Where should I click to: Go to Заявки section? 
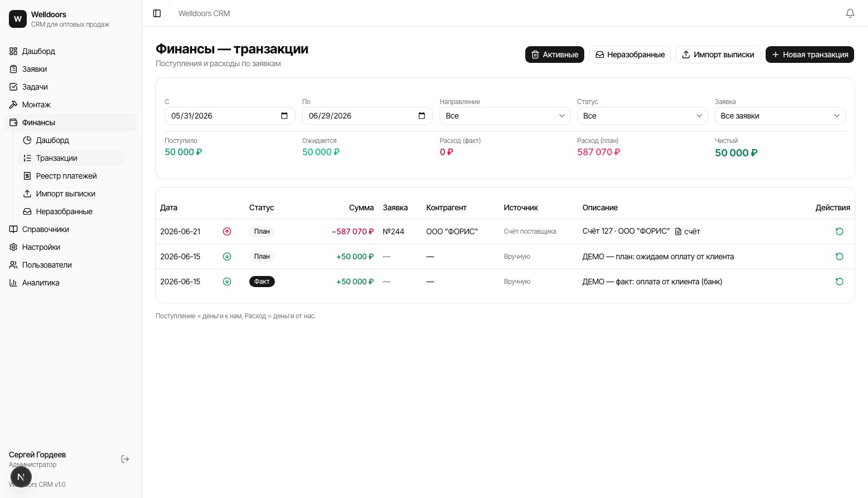point(71,69)
